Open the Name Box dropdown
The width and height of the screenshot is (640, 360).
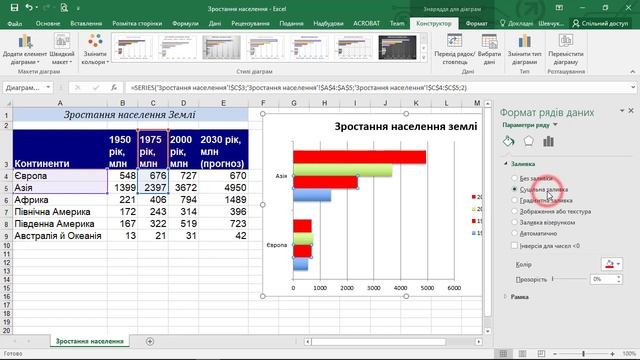point(48,88)
